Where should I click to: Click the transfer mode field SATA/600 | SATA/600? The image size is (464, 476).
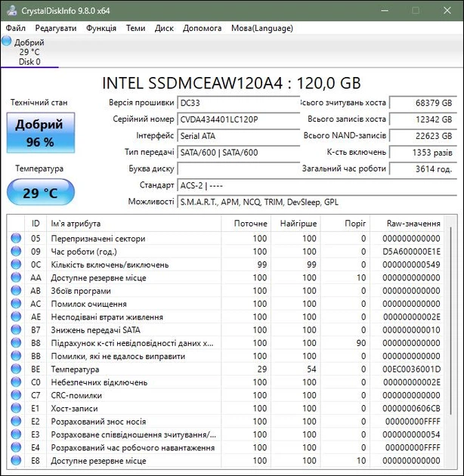point(239,152)
